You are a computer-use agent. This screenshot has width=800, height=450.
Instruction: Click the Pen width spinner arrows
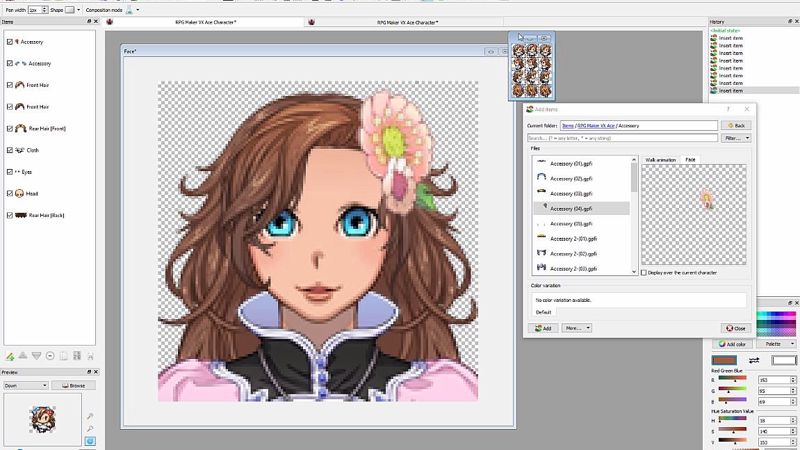pyautogui.click(x=45, y=10)
